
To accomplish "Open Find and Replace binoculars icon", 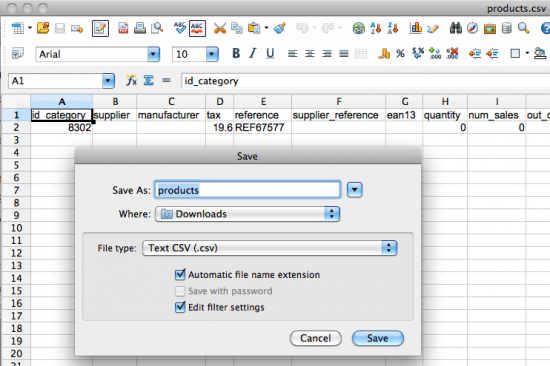I will coord(456,28).
